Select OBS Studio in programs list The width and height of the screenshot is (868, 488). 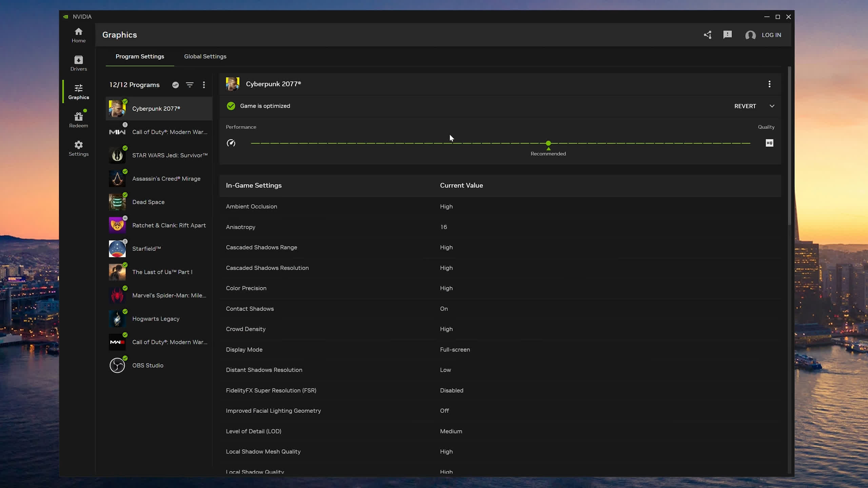(x=148, y=365)
